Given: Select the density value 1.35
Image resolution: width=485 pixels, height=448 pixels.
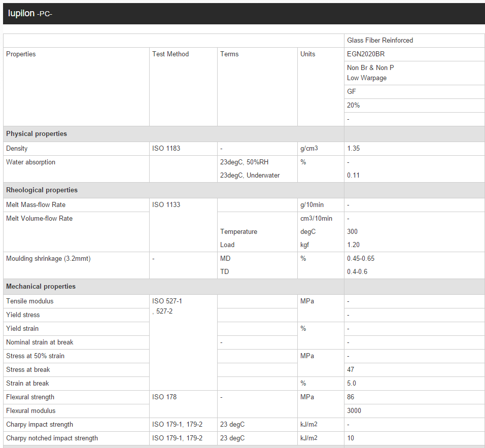Looking at the screenshot, I should pos(353,148).
